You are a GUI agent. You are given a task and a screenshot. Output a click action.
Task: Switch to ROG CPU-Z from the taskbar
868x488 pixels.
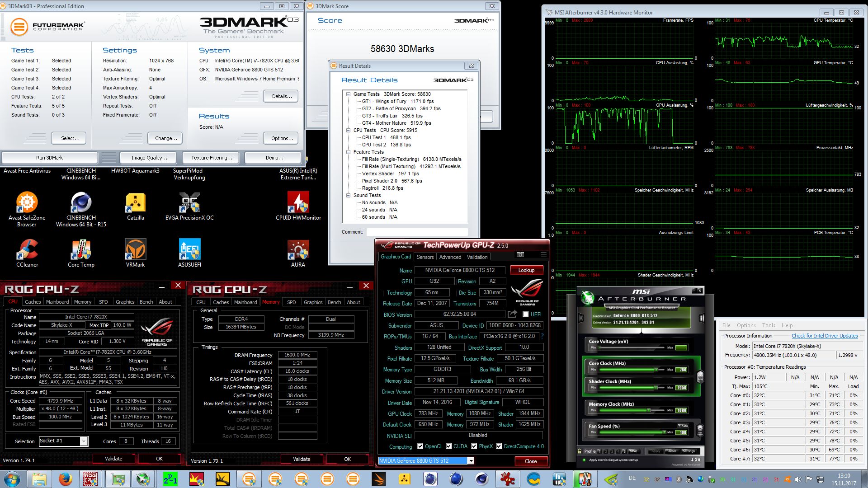click(x=91, y=479)
